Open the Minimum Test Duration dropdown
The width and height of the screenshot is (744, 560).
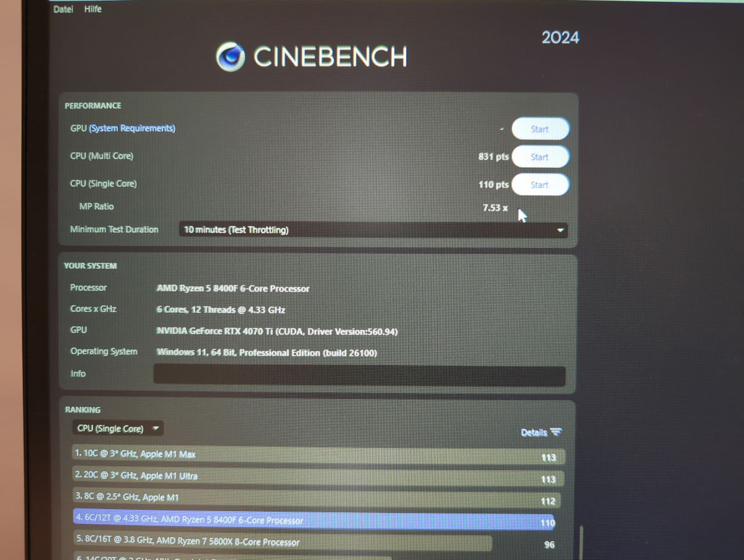[x=373, y=230]
